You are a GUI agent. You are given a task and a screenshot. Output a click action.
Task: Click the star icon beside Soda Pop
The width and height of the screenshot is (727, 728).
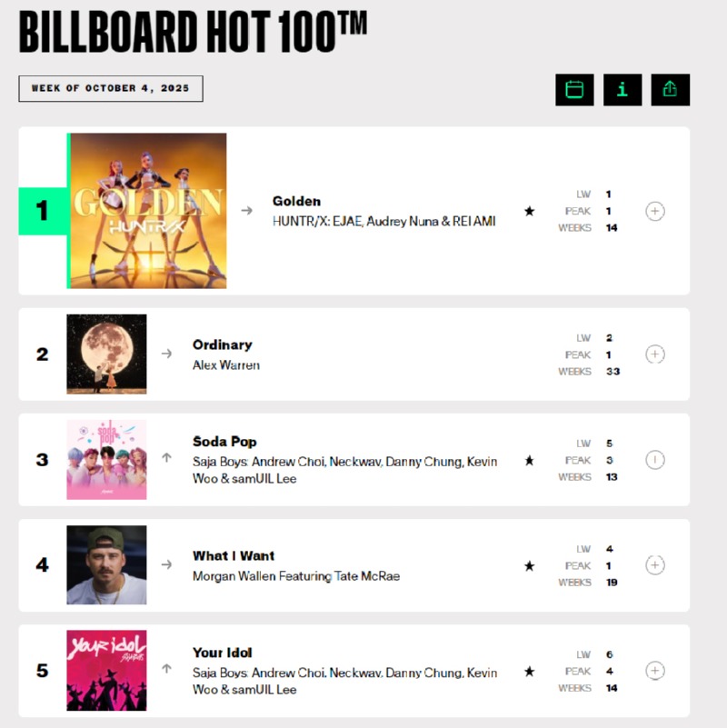529,460
